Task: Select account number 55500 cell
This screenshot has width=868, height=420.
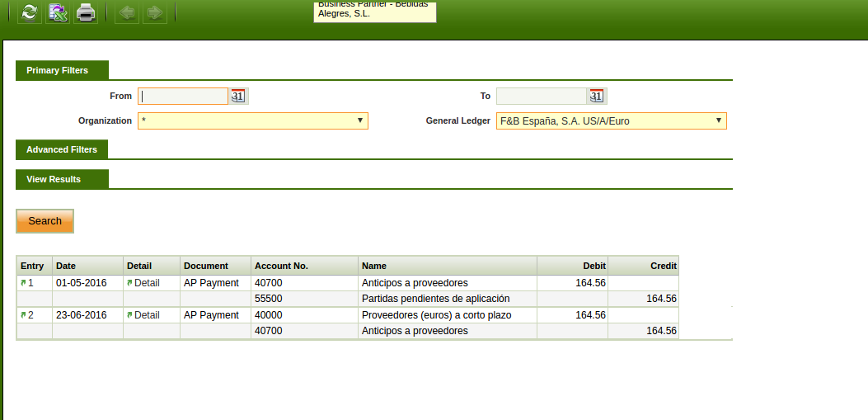Action: [x=304, y=299]
